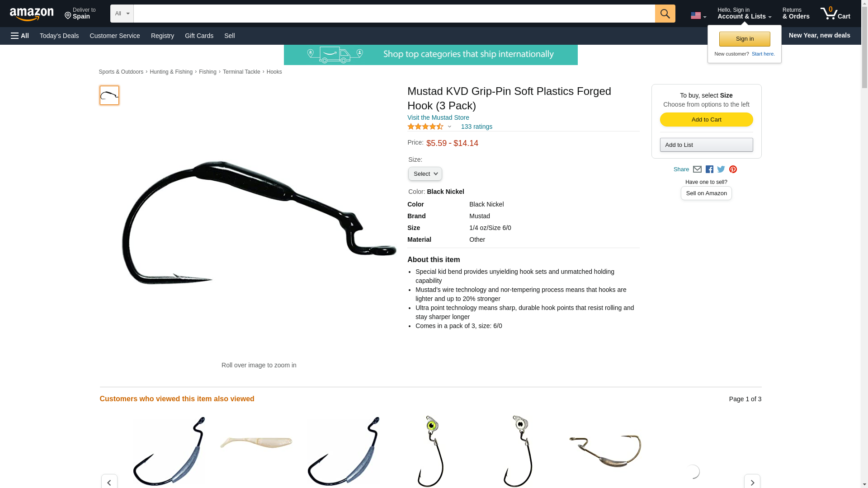Share via email envelope icon
Viewport: 868px width, 488px height.
(697, 169)
